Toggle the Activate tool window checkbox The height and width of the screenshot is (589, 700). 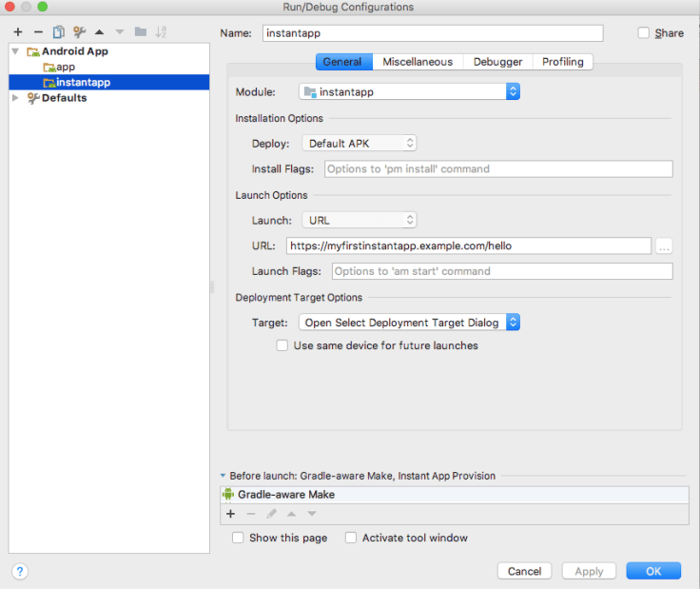point(351,538)
